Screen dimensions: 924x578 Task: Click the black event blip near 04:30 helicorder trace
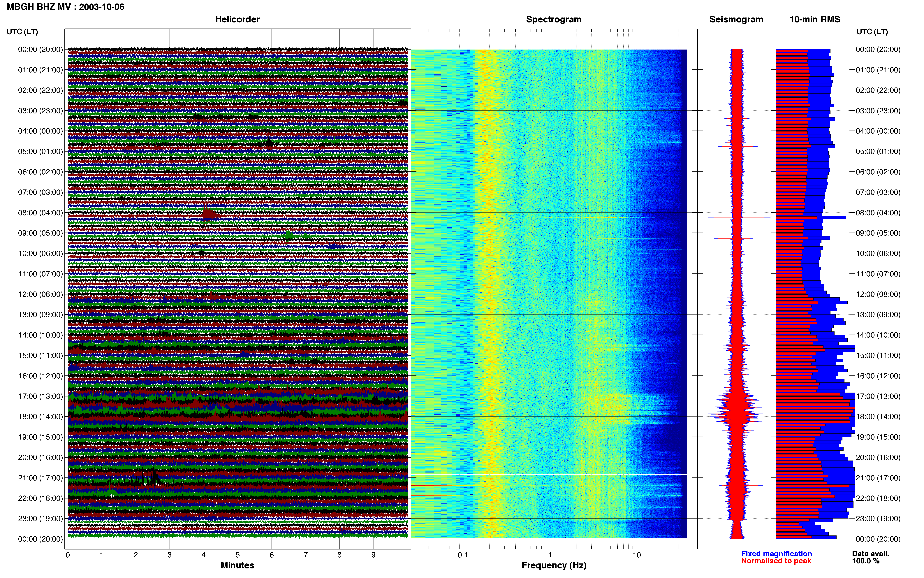tap(269, 142)
